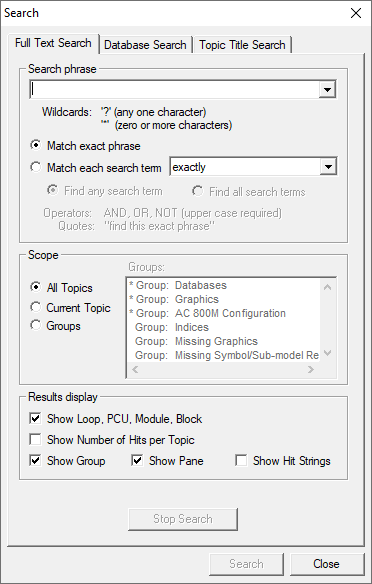This screenshot has height=584, width=372.
Task: Switch to the Database Search tab
Action: pyautogui.click(x=145, y=45)
